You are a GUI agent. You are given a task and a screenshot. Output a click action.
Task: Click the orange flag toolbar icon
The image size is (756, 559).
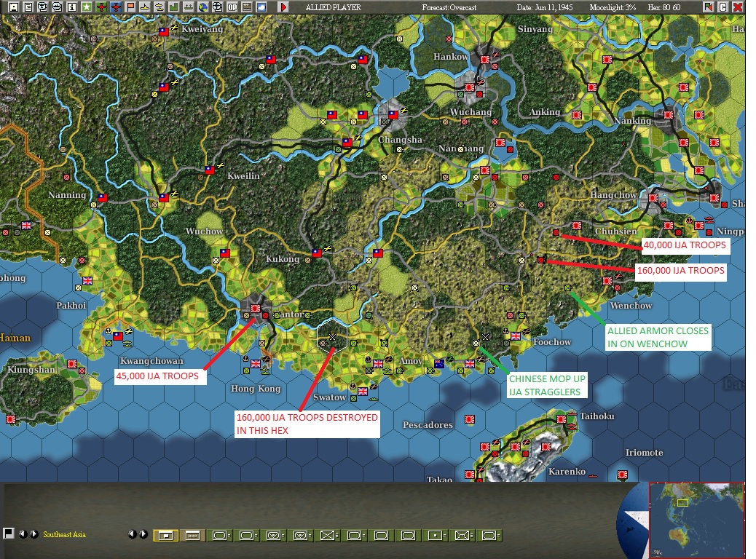130,7
